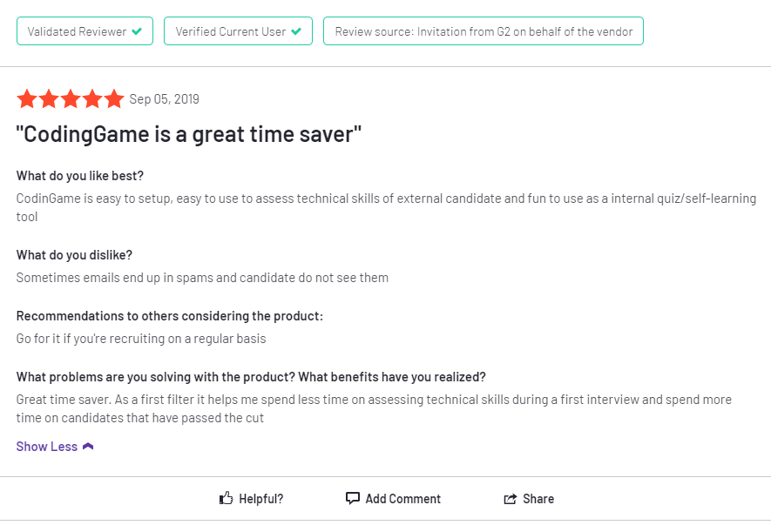Click the third star in the rating
The height and width of the screenshot is (532, 771).
point(71,99)
